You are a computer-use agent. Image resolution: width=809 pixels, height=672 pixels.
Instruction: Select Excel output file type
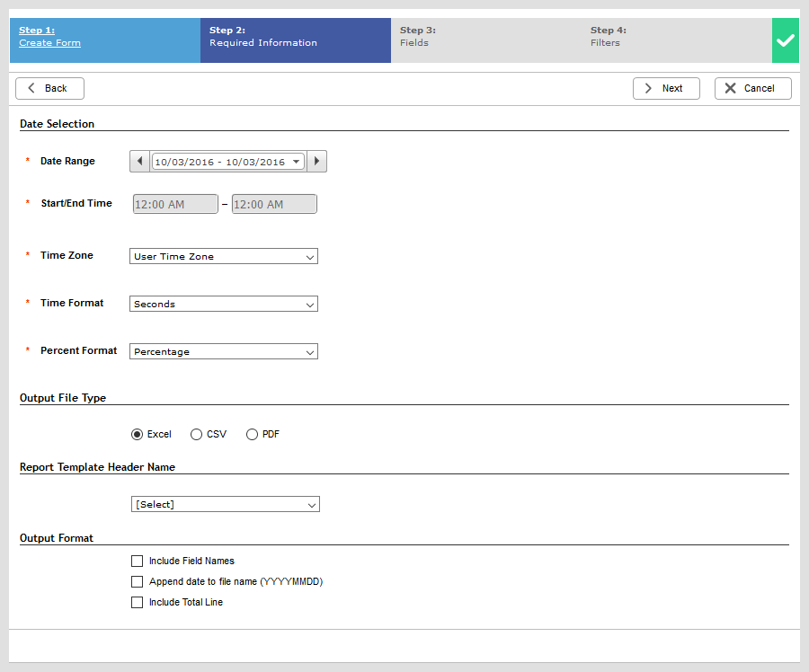(x=137, y=435)
